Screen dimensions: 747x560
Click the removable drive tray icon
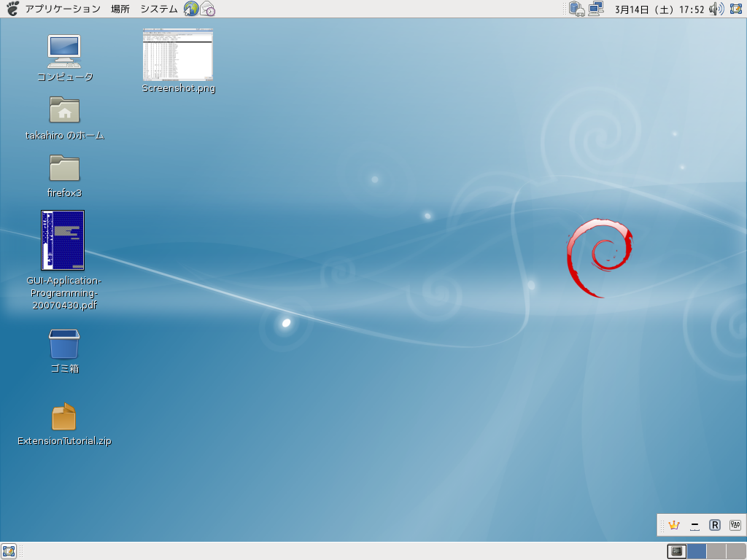coord(577,9)
